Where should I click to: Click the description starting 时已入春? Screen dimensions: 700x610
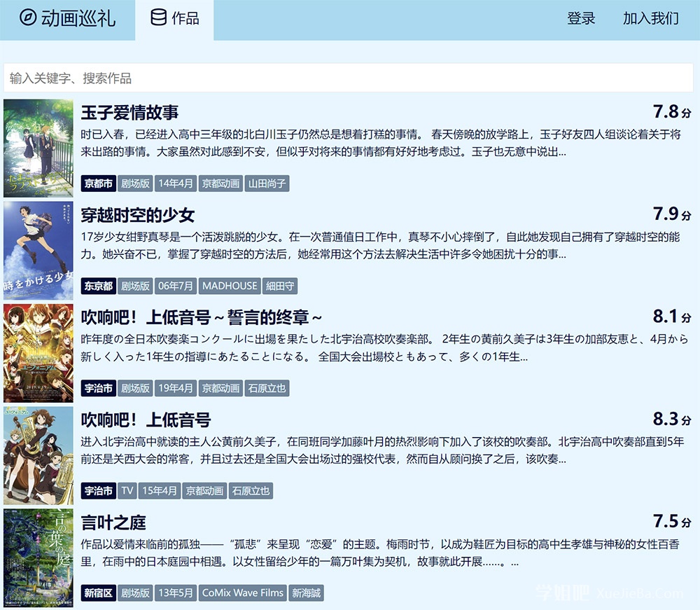(x=381, y=143)
